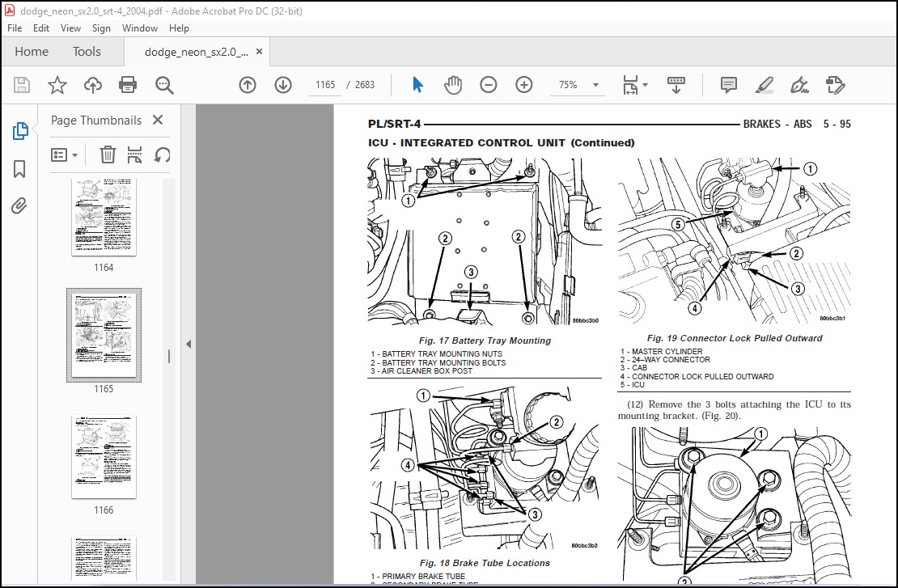The height and width of the screenshot is (588, 898).
Task: Click the '1 - MASTER CYLINDER' legend line
Action: [662, 352]
